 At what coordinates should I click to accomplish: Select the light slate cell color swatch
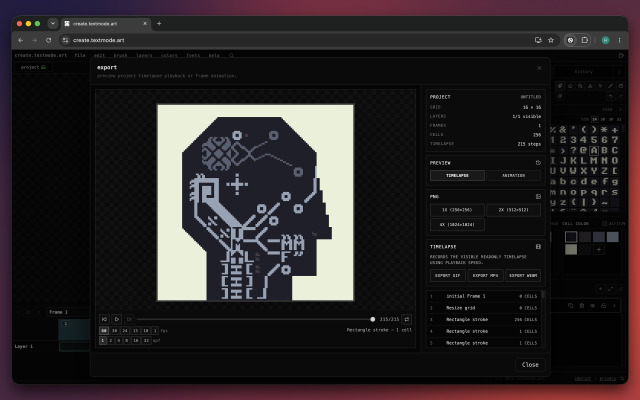(612, 237)
